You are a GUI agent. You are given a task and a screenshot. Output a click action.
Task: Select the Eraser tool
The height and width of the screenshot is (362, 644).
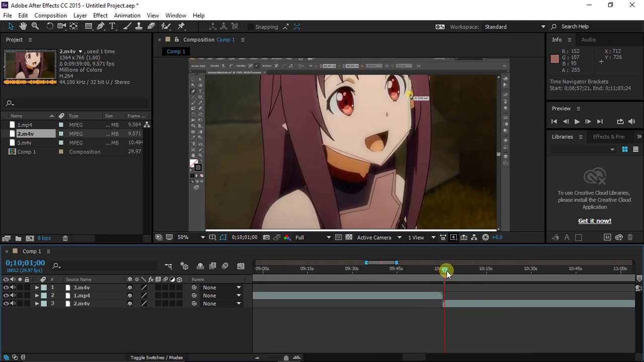click(x=151, y=27)
